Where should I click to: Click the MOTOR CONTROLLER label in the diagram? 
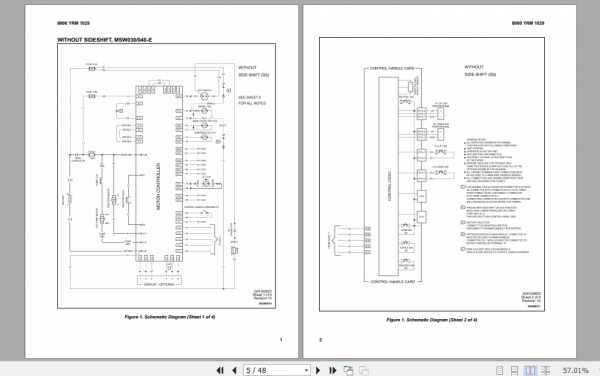pos(158,186)
